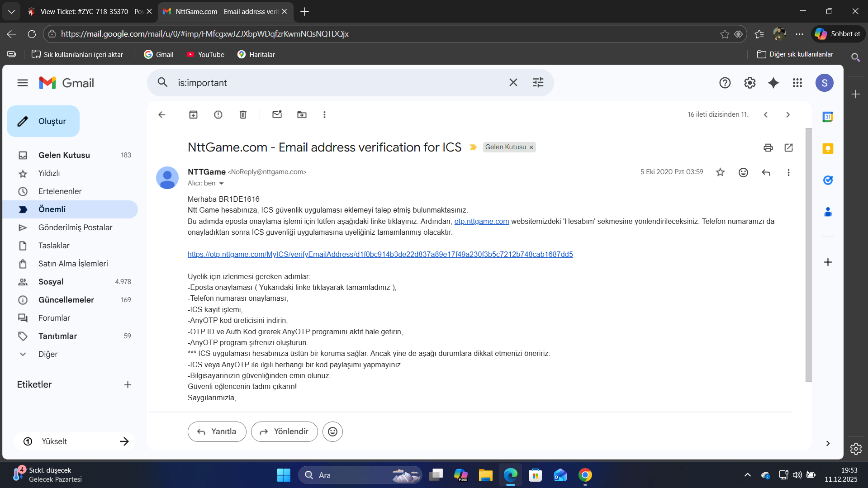The width and height of the screenshot is (868, 488).
Task: Get add-ons with plus icon
Action: pyautogui.click(x=828, y=262)
